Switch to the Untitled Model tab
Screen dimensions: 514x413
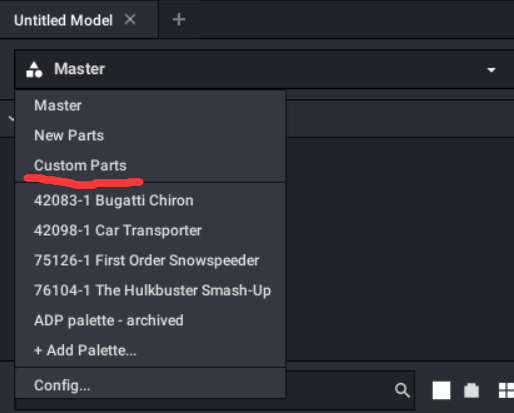click(63, 20)
